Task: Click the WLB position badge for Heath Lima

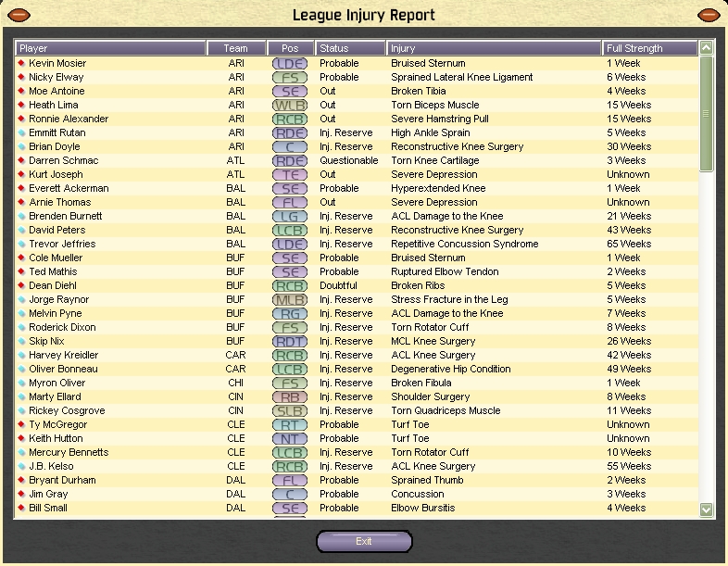Action: 290,106
